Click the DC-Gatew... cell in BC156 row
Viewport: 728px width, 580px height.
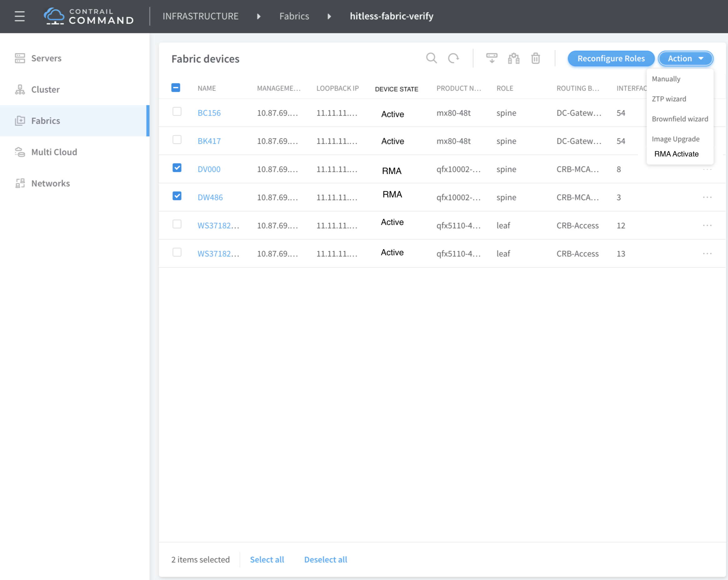[x=579, y=113]
